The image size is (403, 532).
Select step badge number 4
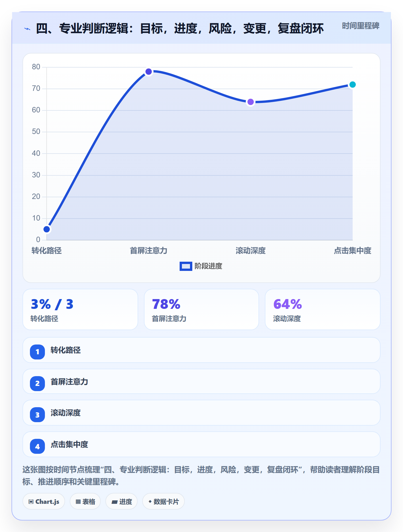click(37, 447)
